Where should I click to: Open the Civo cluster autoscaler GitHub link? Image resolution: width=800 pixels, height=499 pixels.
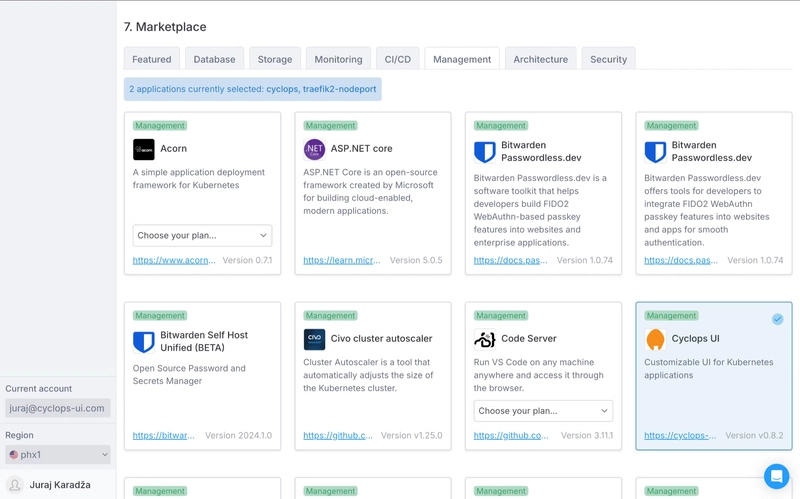(338, 436)
